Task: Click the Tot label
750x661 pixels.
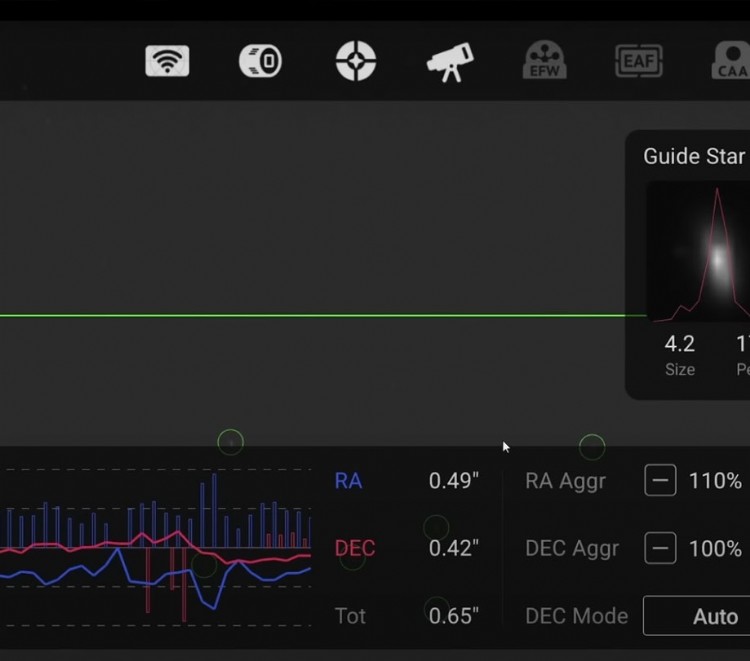Action: pyautogui.click(x=350, y=616)
